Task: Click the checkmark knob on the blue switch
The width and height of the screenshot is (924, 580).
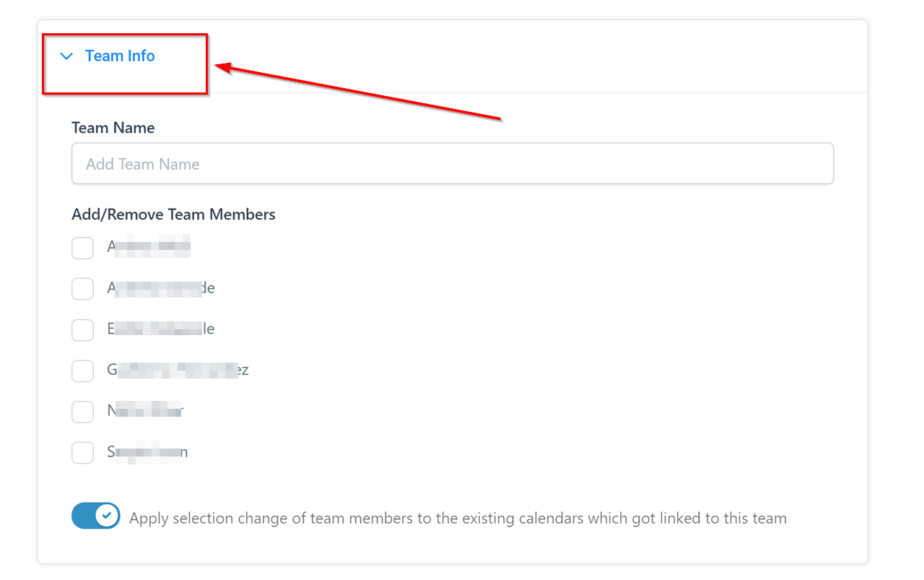Action: click(x=108, y=516)
